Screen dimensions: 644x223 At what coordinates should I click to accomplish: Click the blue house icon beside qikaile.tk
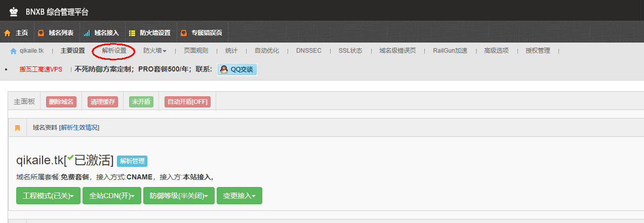(13, 51)
